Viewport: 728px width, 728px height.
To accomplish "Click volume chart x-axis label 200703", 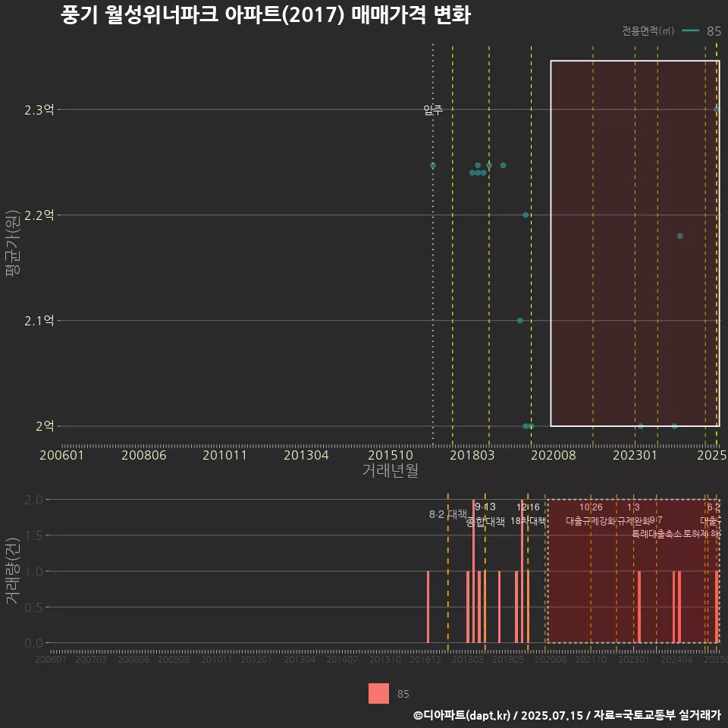I will 91,659.
